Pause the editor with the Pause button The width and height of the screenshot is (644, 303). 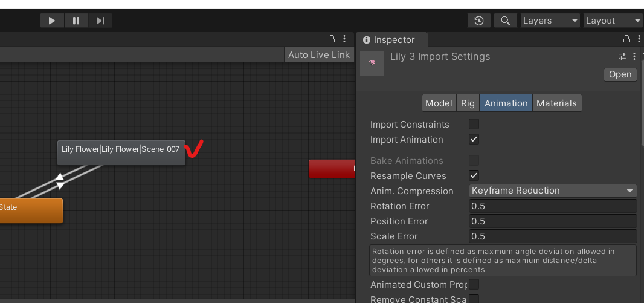76,21
